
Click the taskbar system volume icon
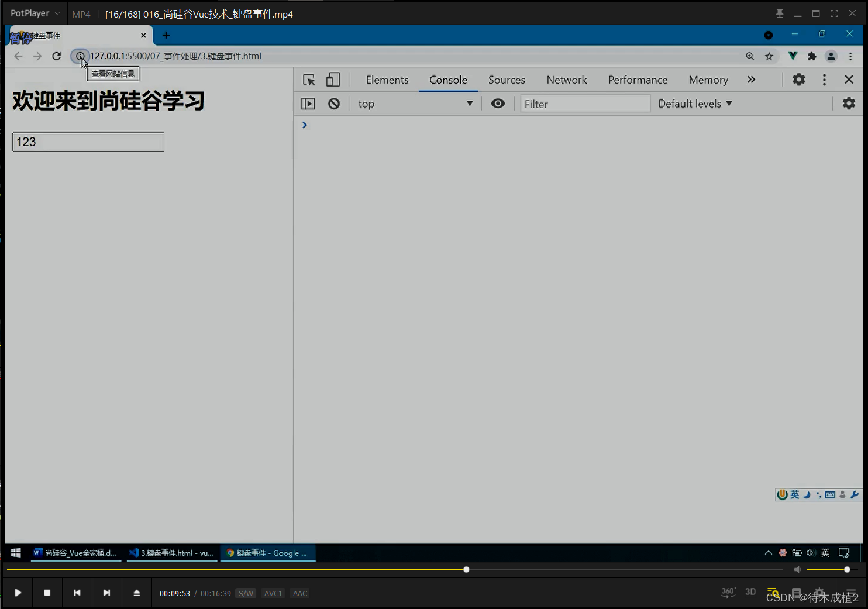click(x=811, y=553)
